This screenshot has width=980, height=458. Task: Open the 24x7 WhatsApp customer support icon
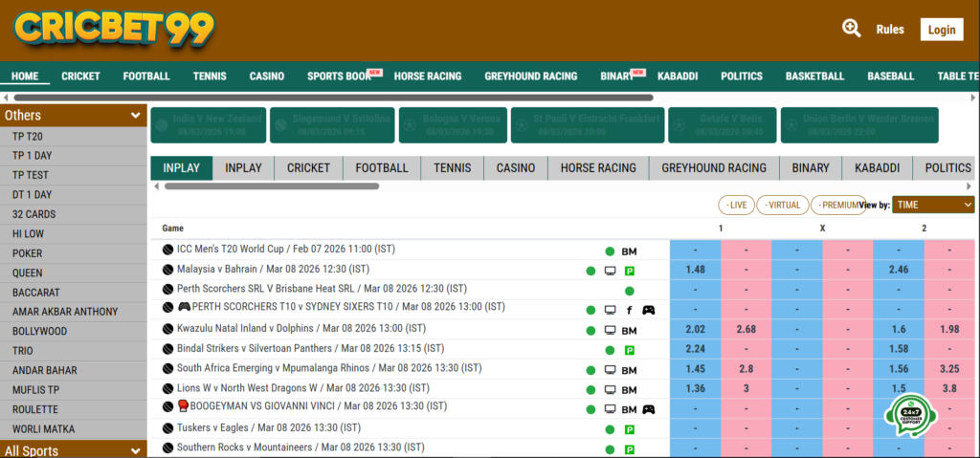[x=909, y=414]
